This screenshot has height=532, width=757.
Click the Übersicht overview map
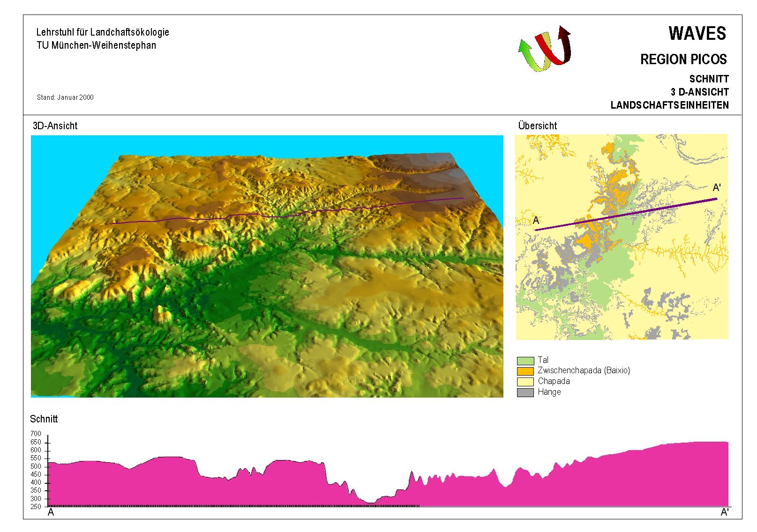click(x=622, y=237)
